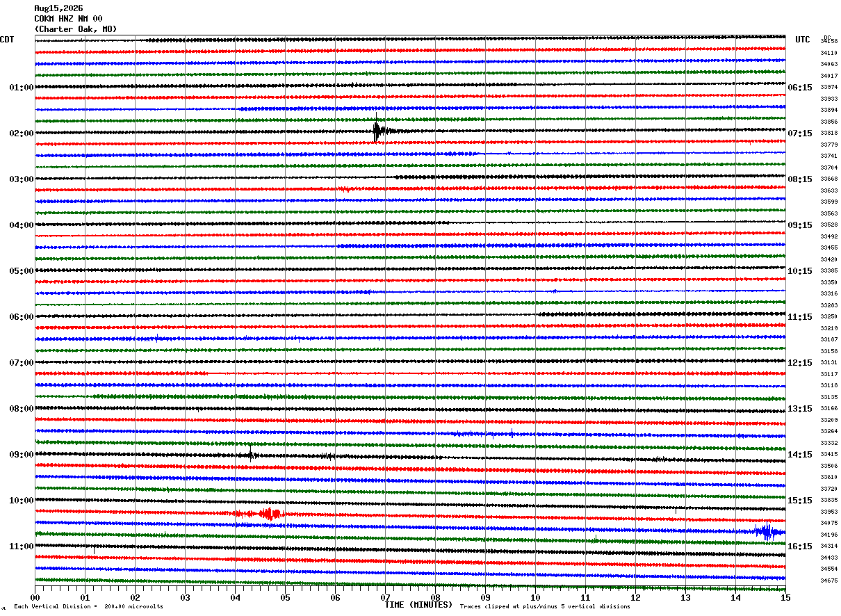Click the blue seismic burst near minute 14.7

(x=767, y=532)
